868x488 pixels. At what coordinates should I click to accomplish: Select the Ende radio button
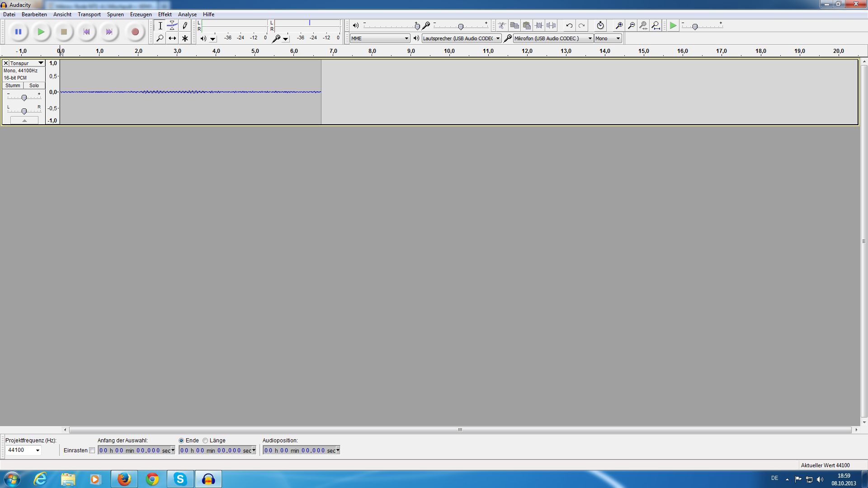pos(181,441)
